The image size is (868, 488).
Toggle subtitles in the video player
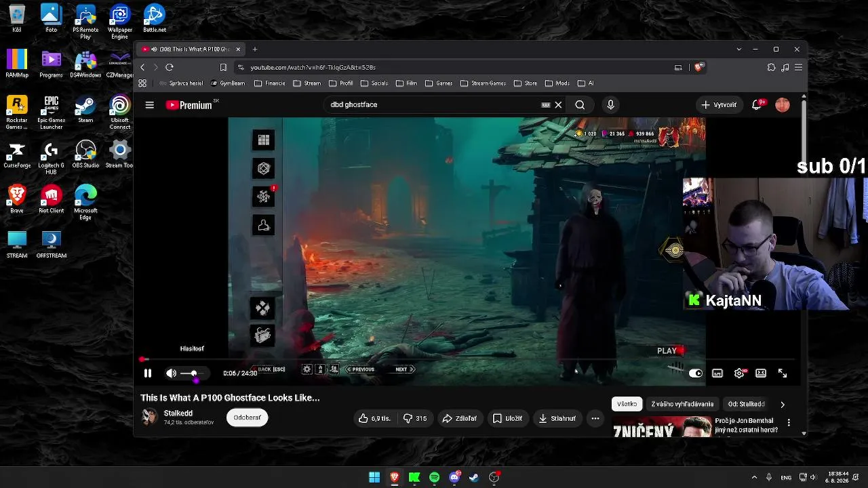[717, 373]
